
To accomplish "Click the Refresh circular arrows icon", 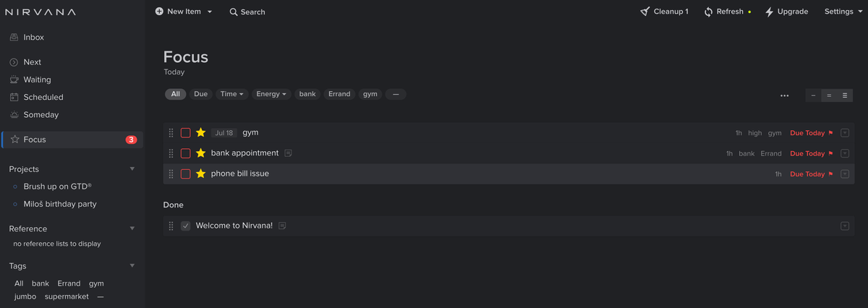I will 708,12.
